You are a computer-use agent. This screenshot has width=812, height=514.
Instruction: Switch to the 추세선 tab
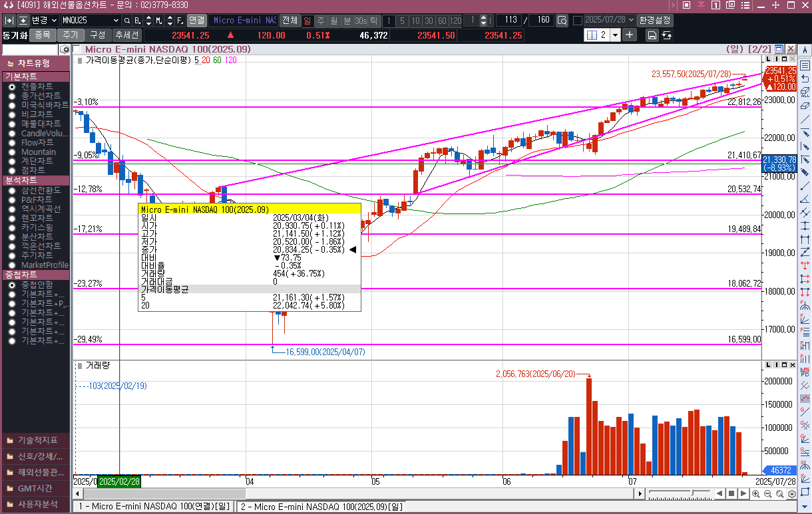pos(126,35)
